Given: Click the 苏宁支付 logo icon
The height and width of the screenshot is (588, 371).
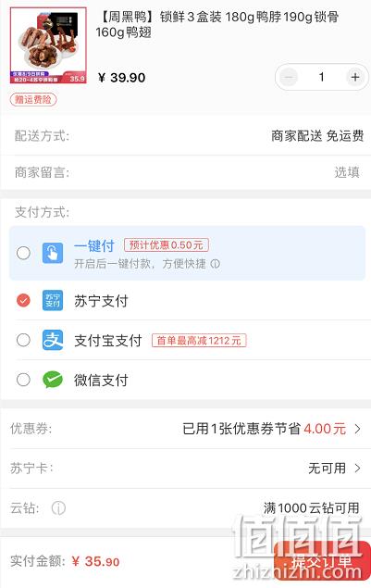Looking at the screenshot, I should [x=53, y=300].
